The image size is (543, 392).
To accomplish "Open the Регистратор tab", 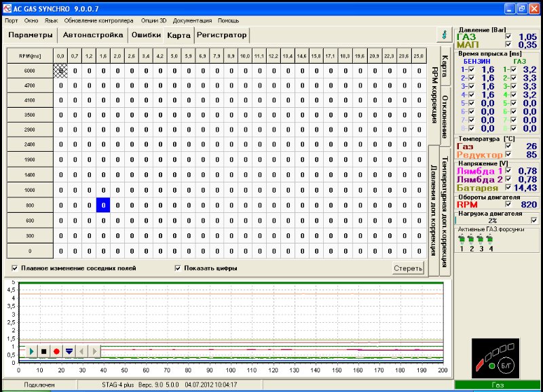I will coord(221,35).
